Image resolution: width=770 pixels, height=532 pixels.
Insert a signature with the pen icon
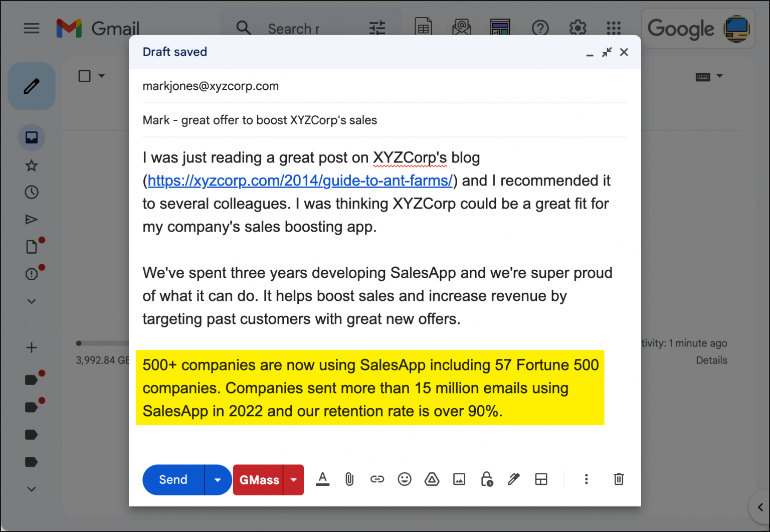click(x=513, y=479)
